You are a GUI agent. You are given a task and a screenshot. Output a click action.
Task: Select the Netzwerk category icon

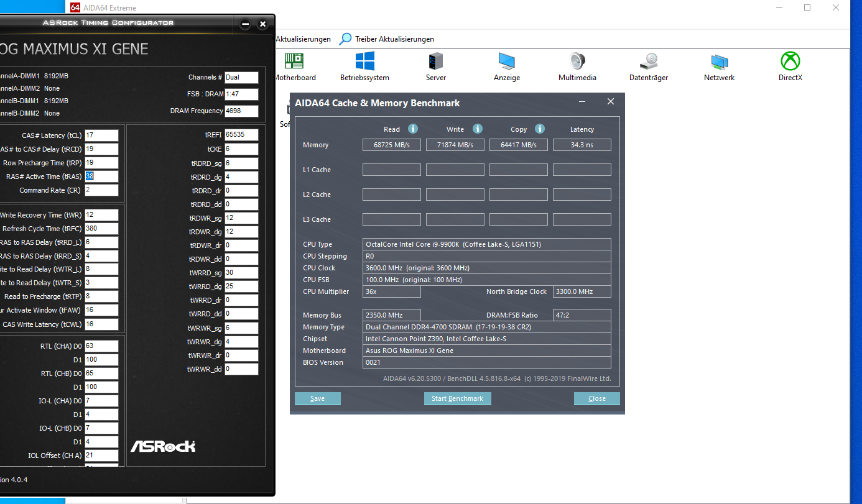(x=720, y=61)
